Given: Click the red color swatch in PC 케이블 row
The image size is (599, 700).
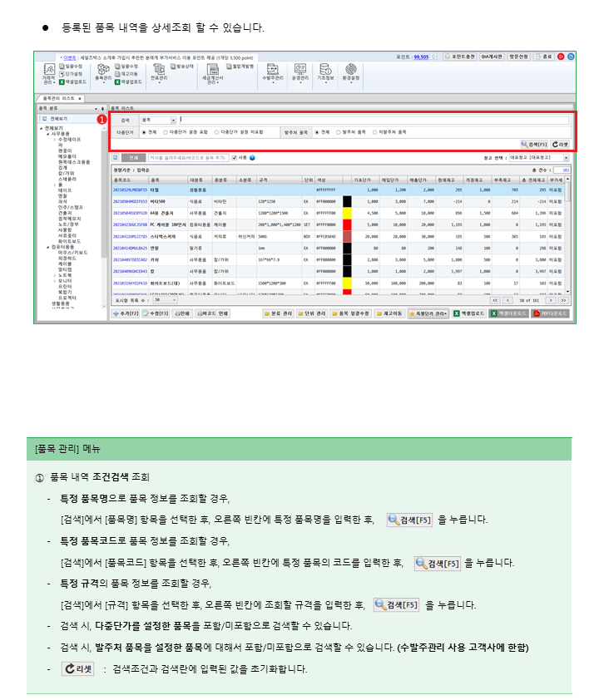Looking at the screenshot, I should click(x=347, y=224).
